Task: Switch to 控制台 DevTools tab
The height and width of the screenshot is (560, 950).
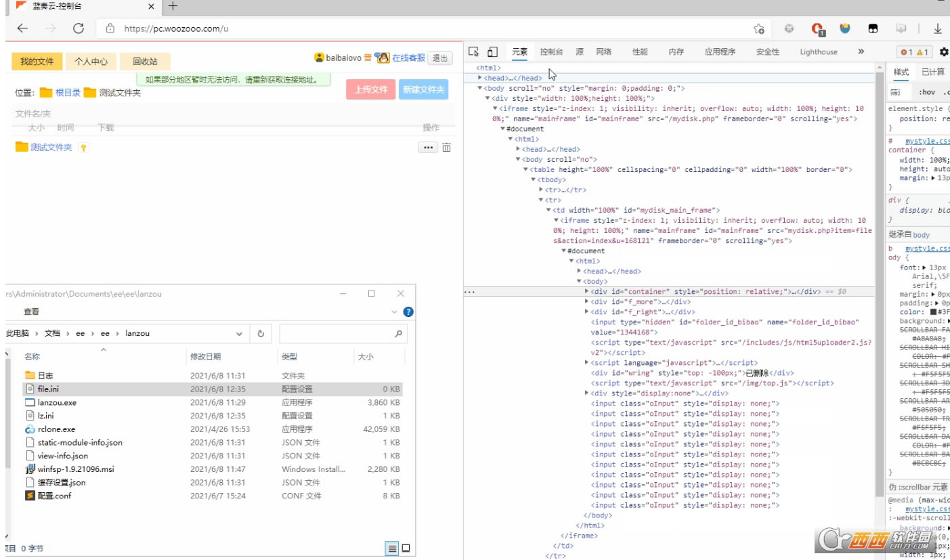Action: (551, 51)
